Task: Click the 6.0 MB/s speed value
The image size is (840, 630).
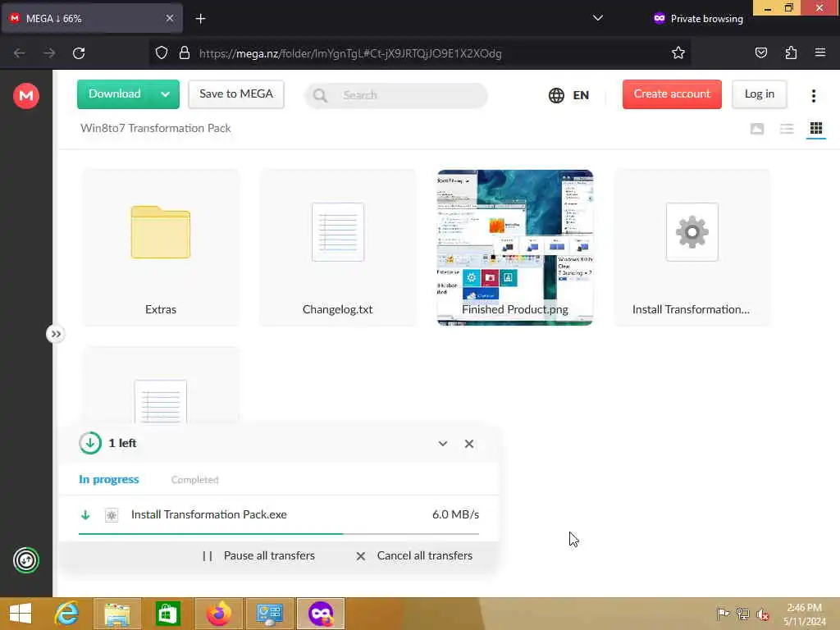Action: pyautogui.click(x=455, y=515)
